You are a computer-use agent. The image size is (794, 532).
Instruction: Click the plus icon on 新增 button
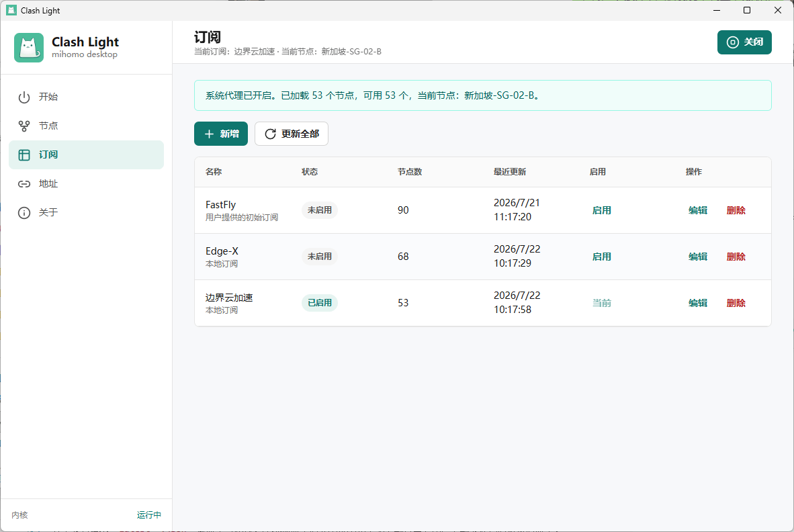coord(209,134)
